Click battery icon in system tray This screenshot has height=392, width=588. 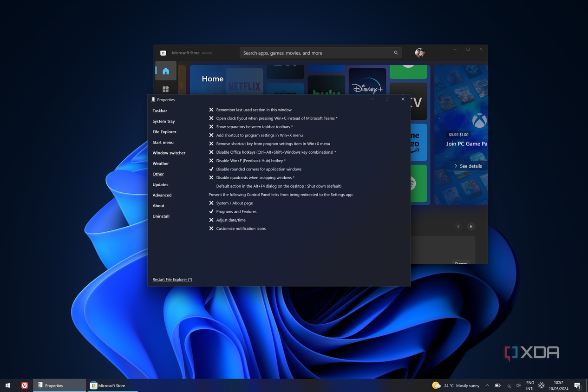point(498,385)
